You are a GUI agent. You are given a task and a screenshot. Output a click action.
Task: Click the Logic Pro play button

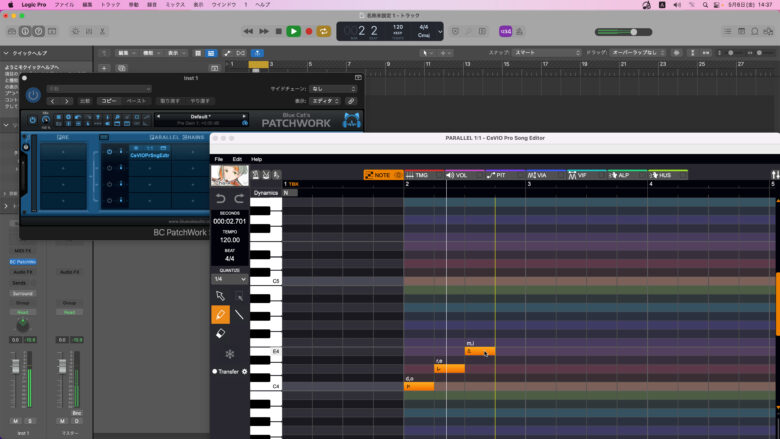[293, 31]
